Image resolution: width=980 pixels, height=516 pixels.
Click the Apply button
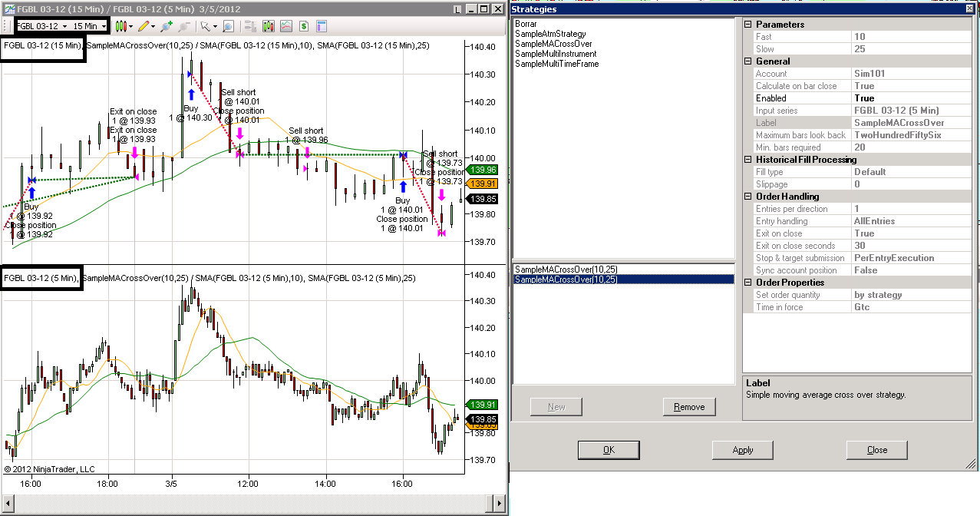[743, 450]
